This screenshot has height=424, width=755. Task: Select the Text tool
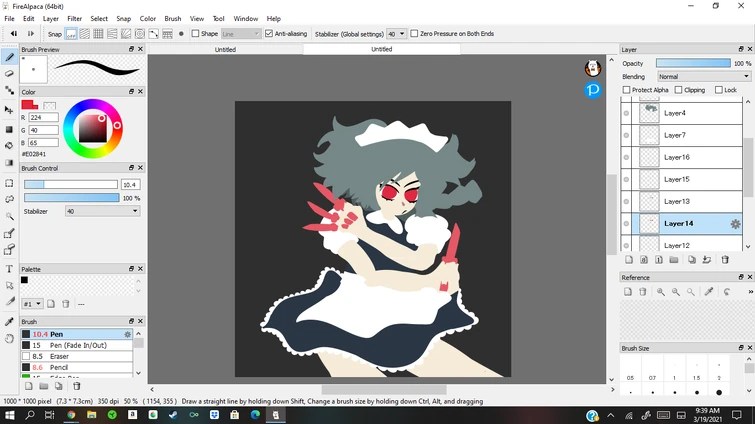(x=9, y=269)
